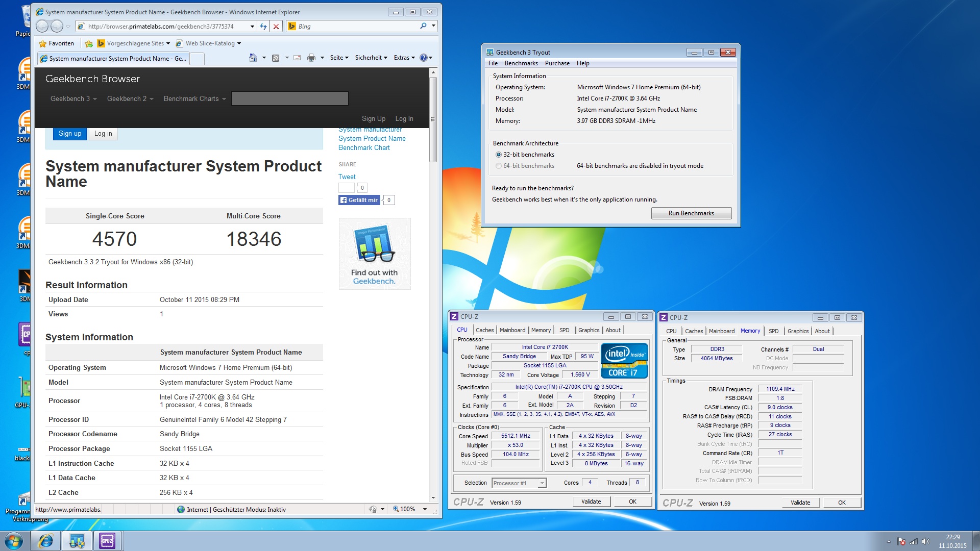Click the Facebook Gefällt mir button
The width and height of the screenshot is (980, 551).
(359, 200)
